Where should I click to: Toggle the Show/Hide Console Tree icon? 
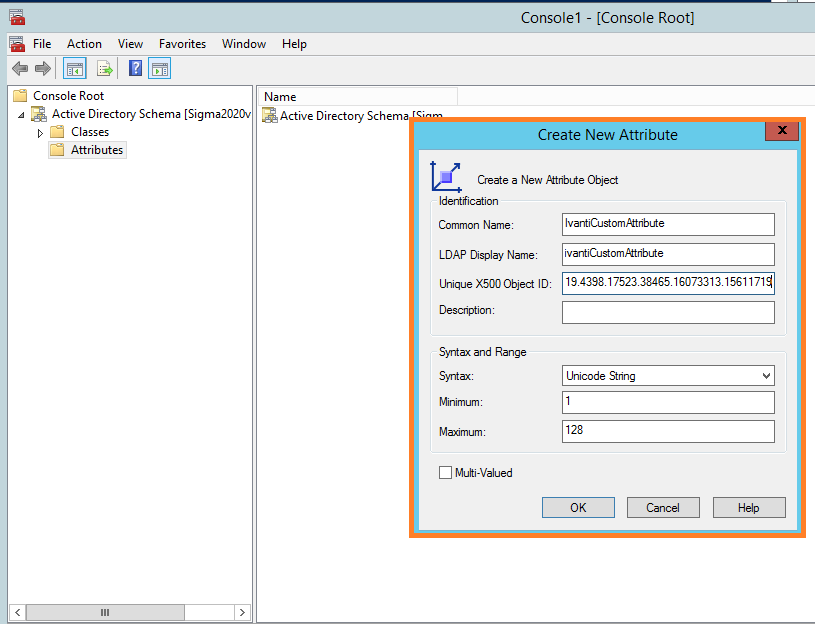click(72, 68)
